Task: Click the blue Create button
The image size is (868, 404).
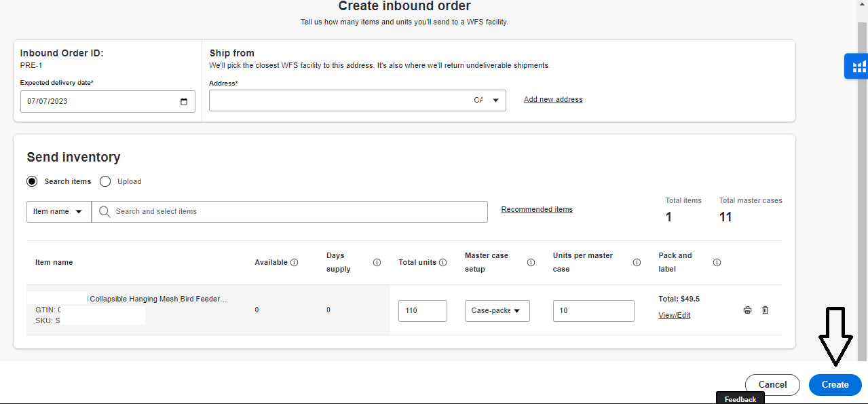Action: point(835,385)
